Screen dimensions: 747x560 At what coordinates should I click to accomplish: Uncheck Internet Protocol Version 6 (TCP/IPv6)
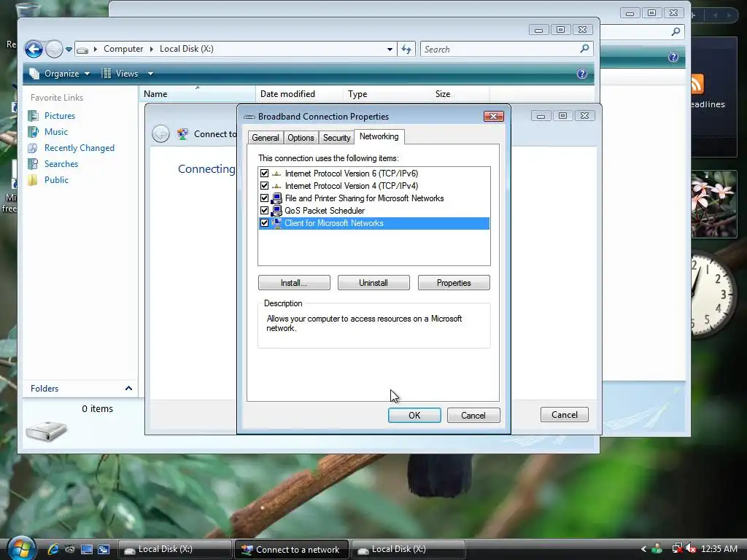coord(264,174)
